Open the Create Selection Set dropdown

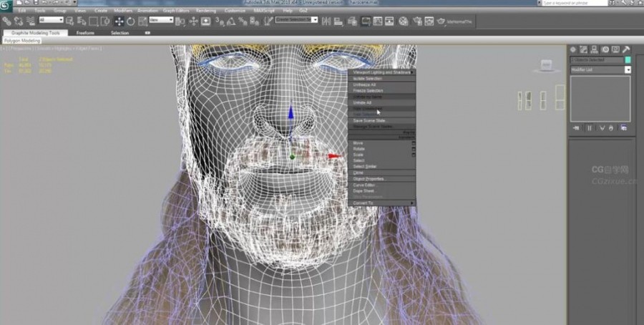296,20
